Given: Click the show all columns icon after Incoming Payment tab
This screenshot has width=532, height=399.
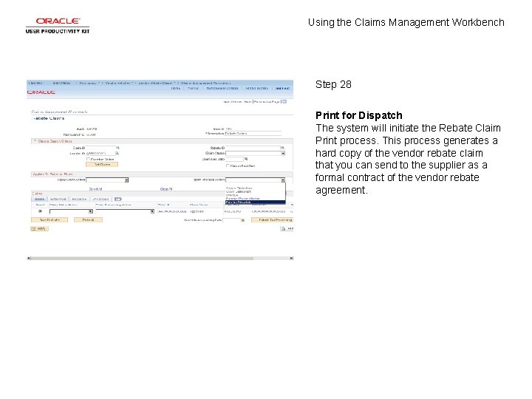Looking at the screenshot, I should 117,199.
